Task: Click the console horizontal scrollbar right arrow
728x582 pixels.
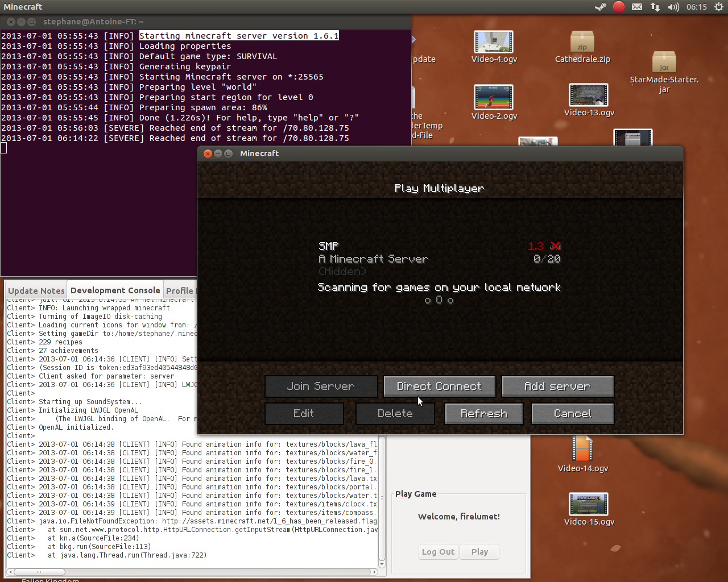Action: point(374,572)
